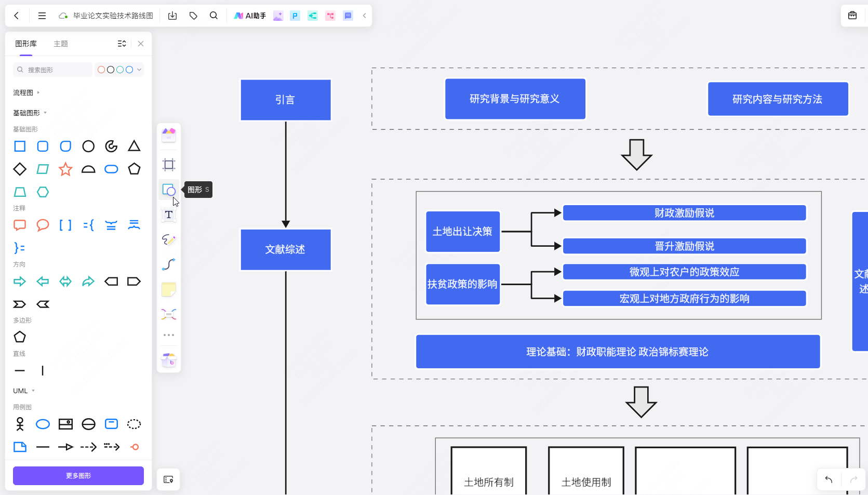Select the pentagon under 多边形

click(20, 337)
